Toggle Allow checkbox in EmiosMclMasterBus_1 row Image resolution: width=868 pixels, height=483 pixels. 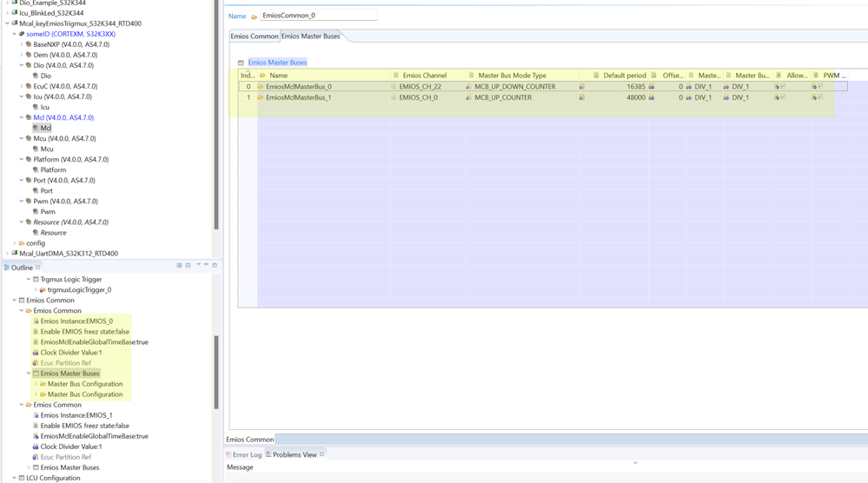pyautogui.click(x=783, y=97)
